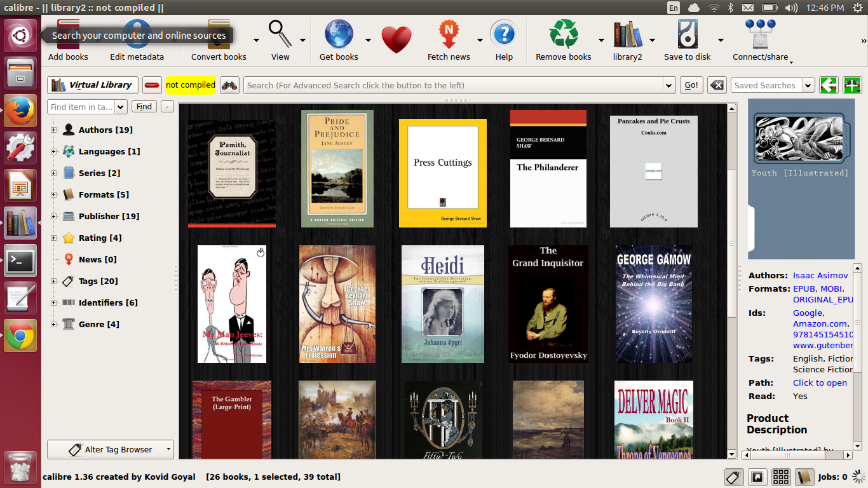Expand the Tags [20] category
Viewport: 868px width, 488px height.
pos(53,281)
